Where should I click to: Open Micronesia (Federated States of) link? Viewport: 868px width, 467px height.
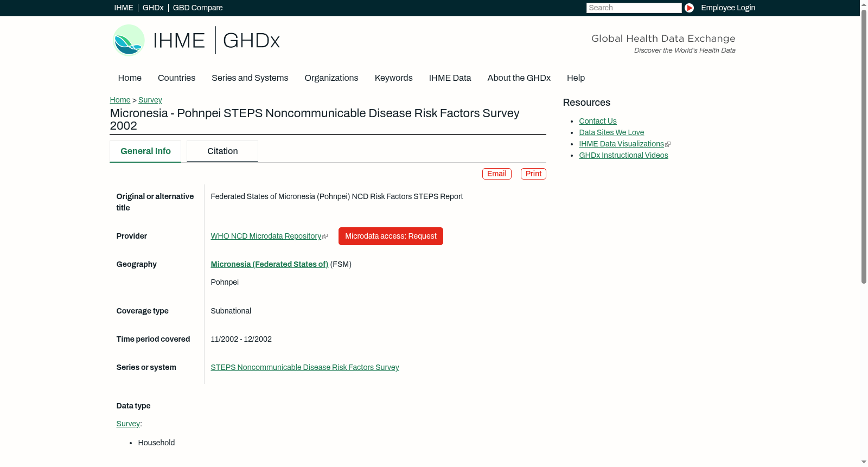click(270, 264)
